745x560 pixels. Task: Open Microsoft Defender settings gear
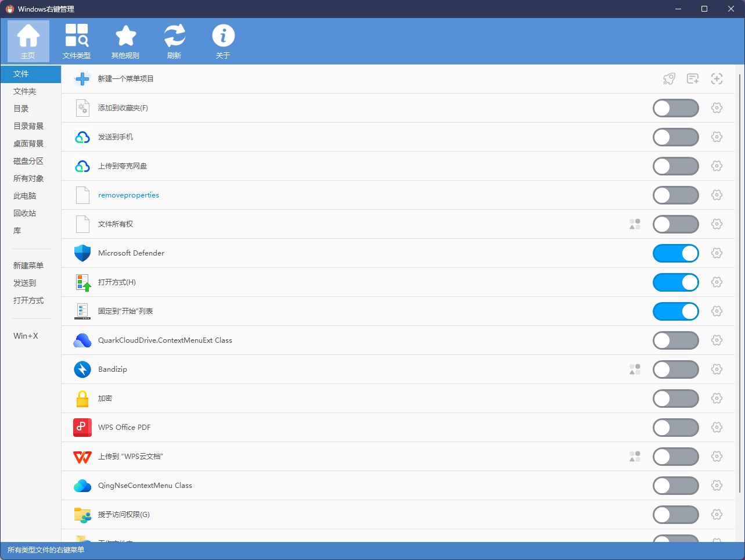click(717, 253)
